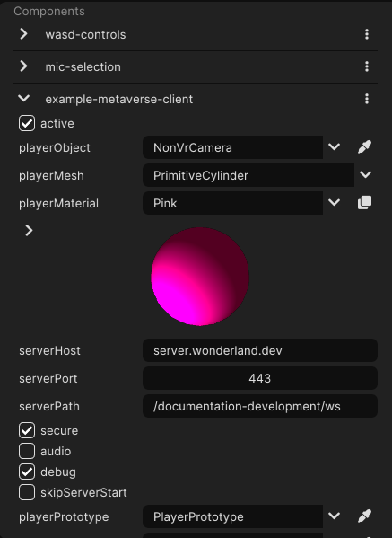This screenshot has height=538, width=392.
Task: Click the playerObject label
Action: pos(55,148)
